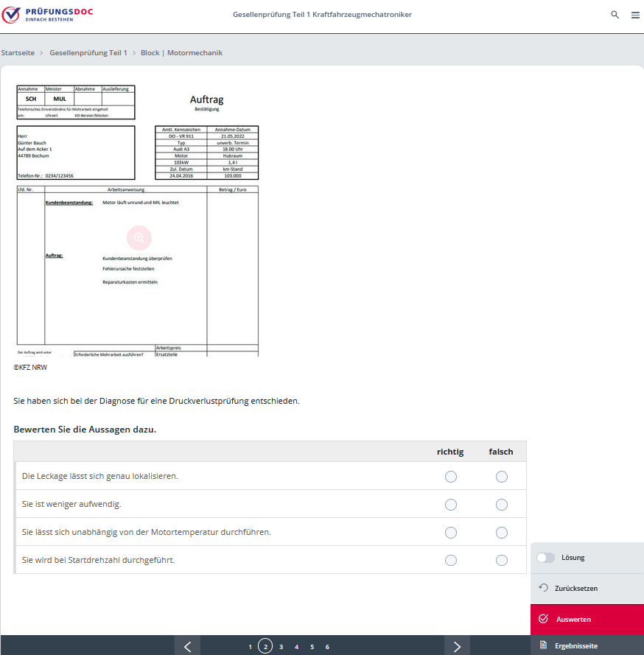Jump to question 4 in pagination

coord(296,647)
